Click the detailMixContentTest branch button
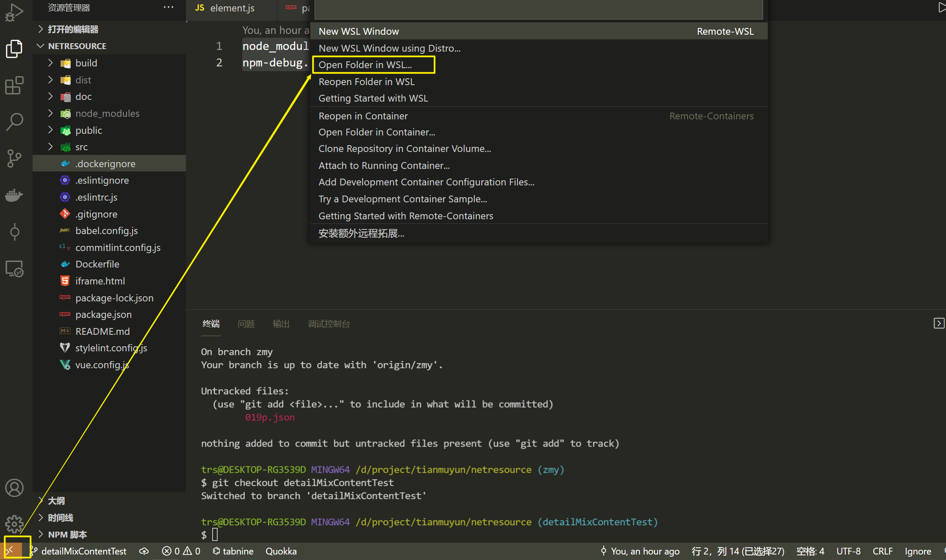 tap(84, 551)
